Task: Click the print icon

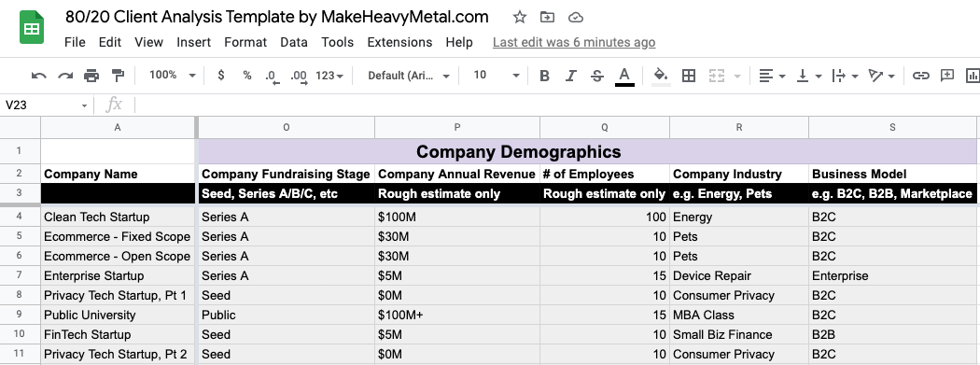Action: pyautogui.click(x=91, y=76)
